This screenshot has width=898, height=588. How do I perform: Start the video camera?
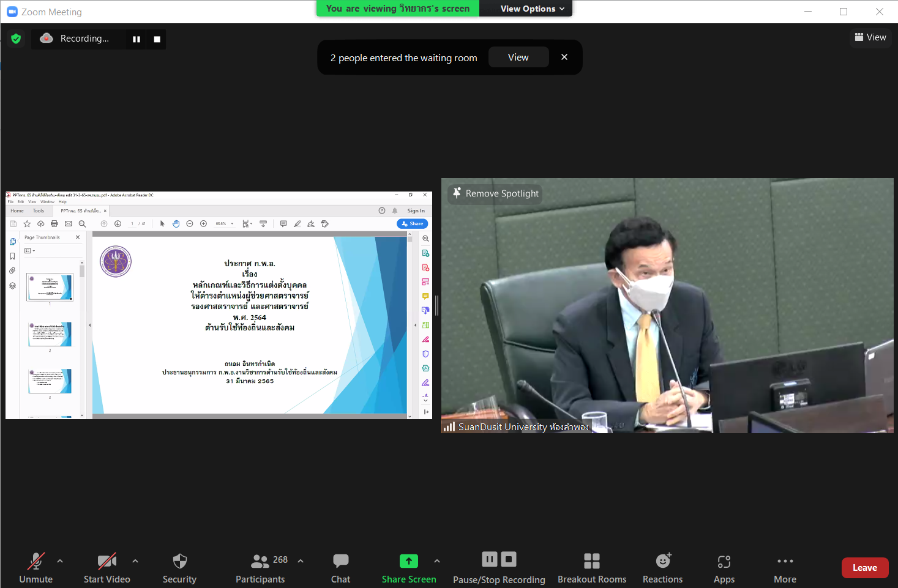(x=107, y=568)
